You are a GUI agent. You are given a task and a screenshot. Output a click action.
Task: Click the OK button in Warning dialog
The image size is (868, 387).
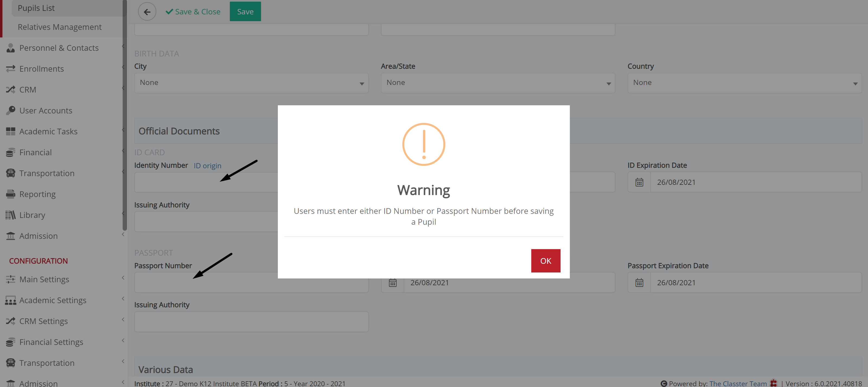click(x=546, y=261)
